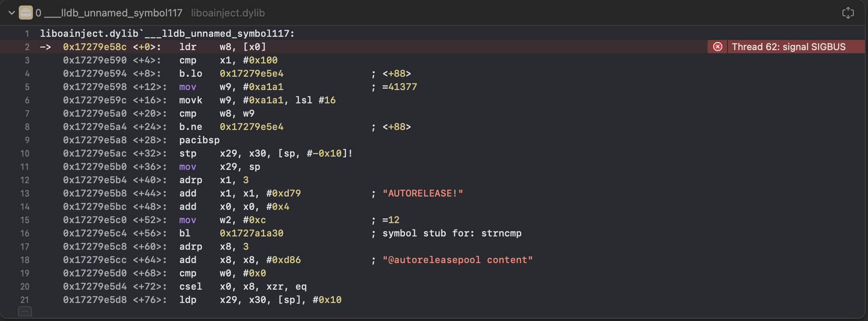Image resolution: width=868 pixels, height=321 pixels.
Task: Open the Thread 62 signal SIGBUS annotation
Action: (x=788, y=47)
